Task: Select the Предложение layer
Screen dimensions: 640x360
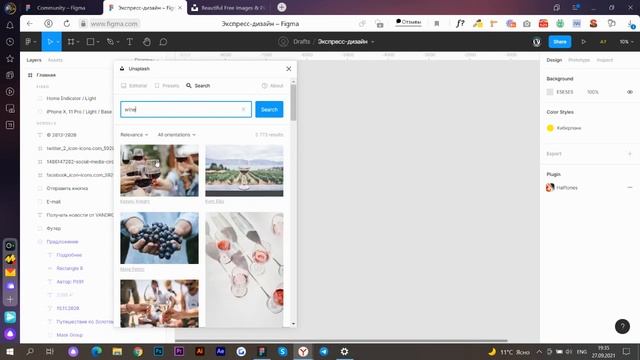Action: (x=62, y=242)
